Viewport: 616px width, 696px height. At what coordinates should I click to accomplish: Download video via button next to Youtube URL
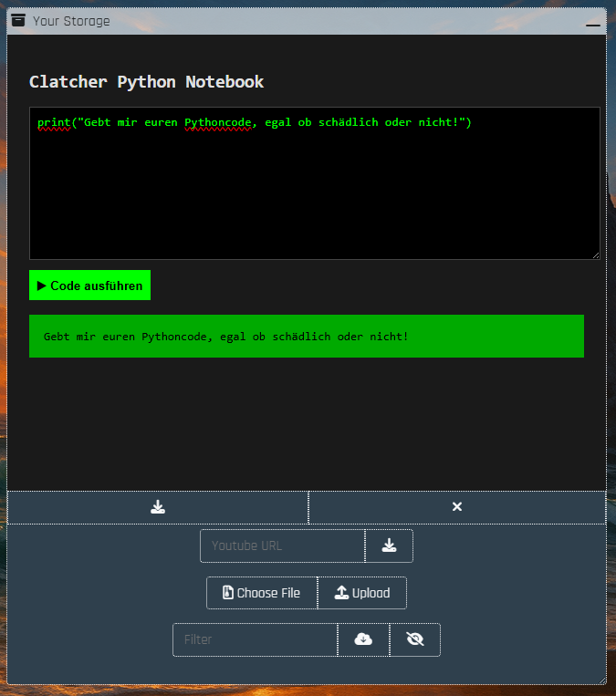coord(389,545)
